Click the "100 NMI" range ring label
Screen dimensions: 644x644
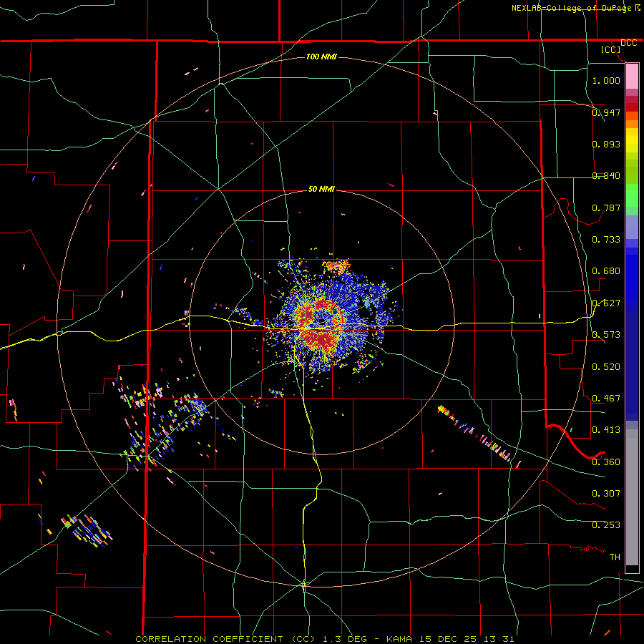coord(321,57)
